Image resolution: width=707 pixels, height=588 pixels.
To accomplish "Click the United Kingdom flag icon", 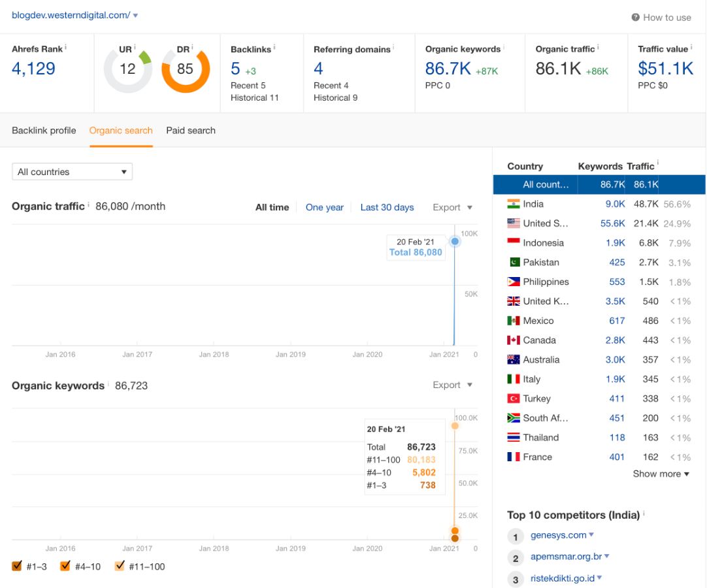I will [x=513, y=301].
